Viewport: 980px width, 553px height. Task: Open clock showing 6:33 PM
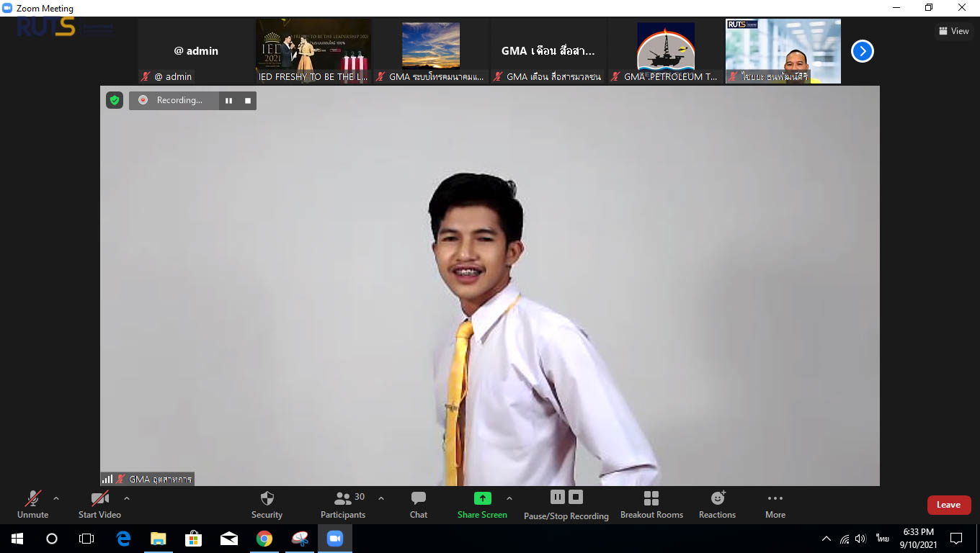click(918, 539)
